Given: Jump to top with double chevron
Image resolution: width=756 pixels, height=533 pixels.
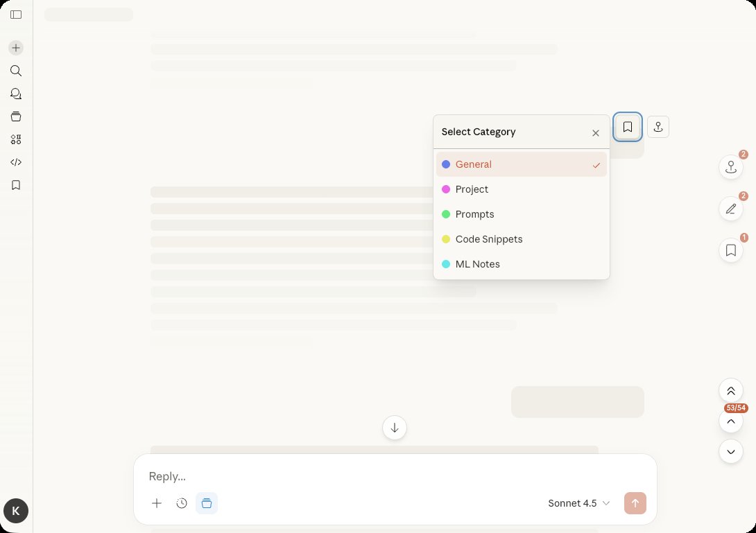Looking at the screenshot, I should (x=730, y=391).
